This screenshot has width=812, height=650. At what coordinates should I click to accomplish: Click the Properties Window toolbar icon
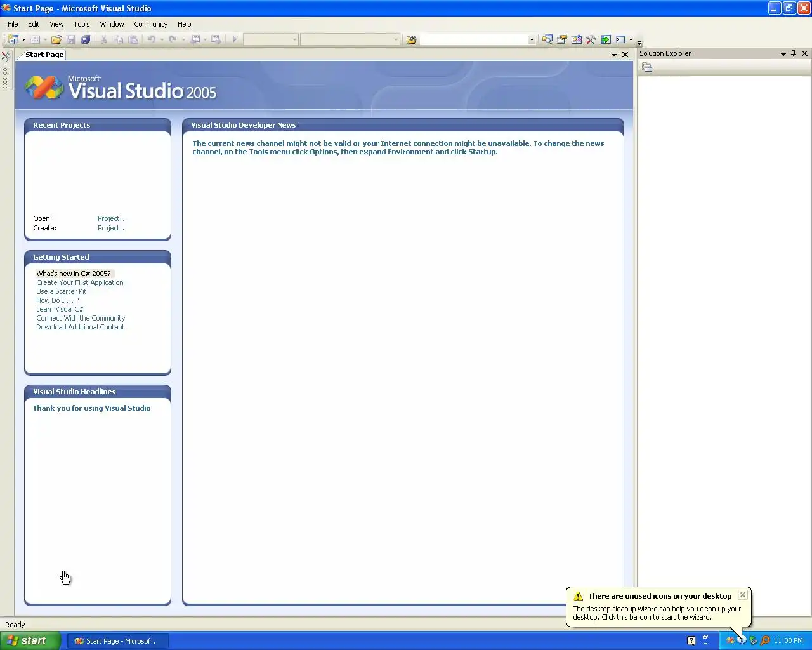562,39
